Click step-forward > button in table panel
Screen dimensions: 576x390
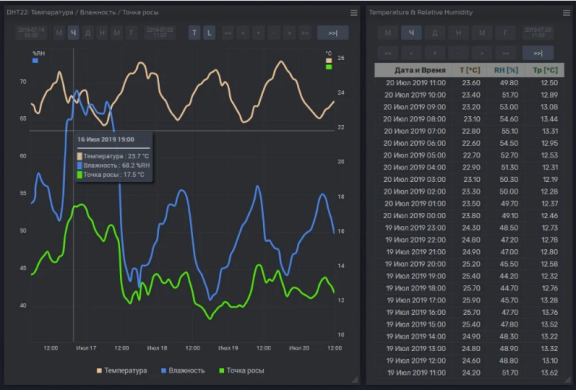click(482, 53)
